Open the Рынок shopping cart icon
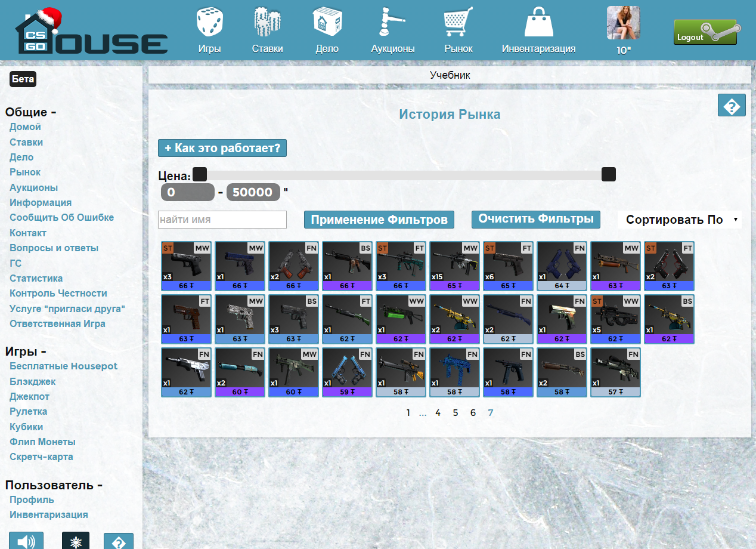Screen dimensions: 756x549 [458, 23]
